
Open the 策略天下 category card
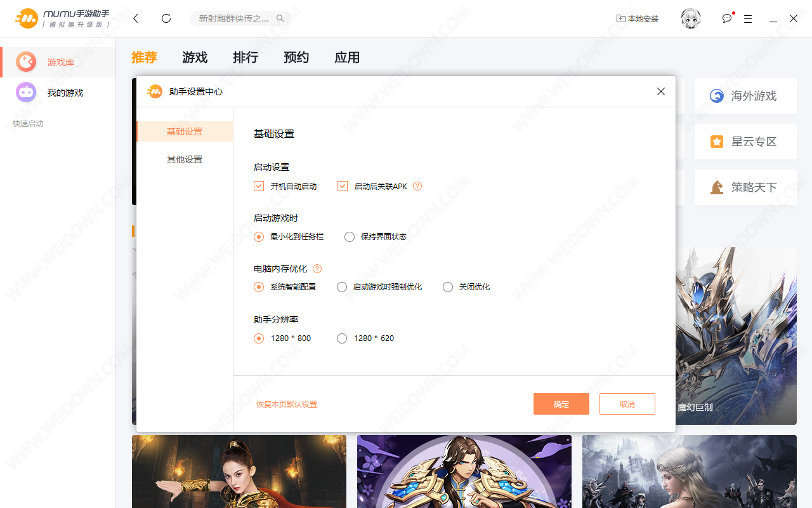click(x=745, y=187)
